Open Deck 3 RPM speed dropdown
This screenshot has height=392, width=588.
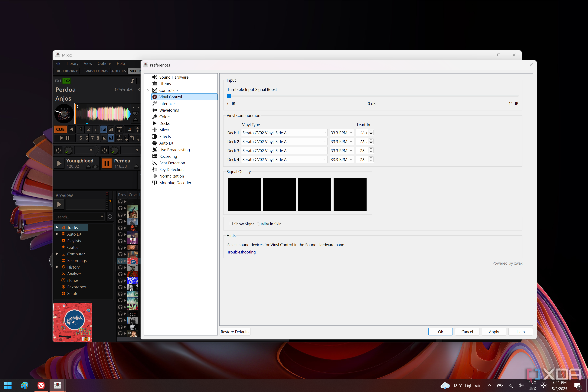click(x=341, y=151)
